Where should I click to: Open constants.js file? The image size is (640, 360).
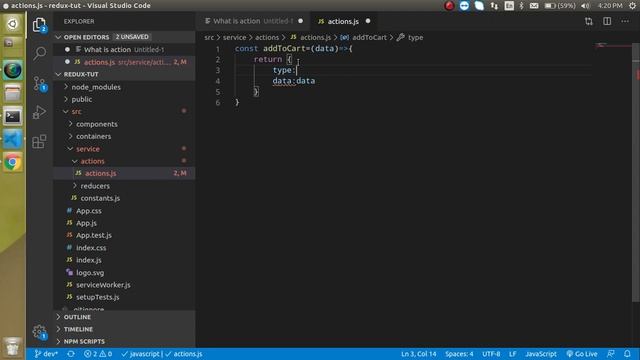pyautogui.click(x=124, y=198)
